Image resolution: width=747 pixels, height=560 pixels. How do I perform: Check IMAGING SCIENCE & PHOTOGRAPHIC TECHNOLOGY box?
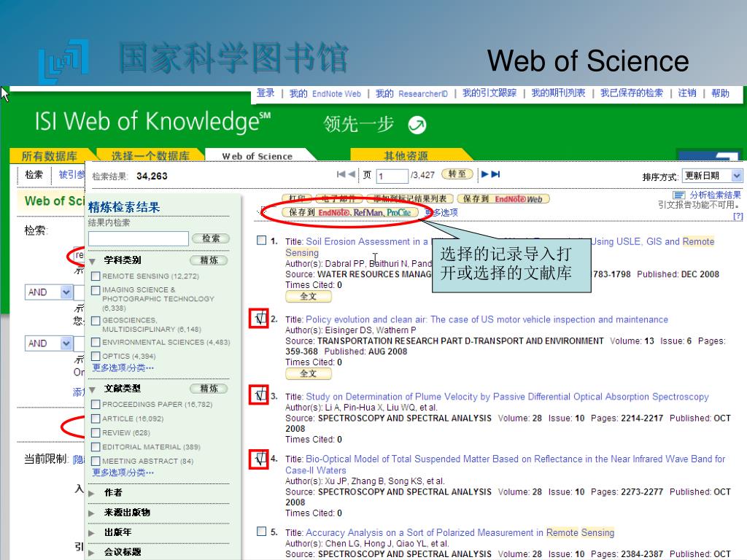click(96, 290)
